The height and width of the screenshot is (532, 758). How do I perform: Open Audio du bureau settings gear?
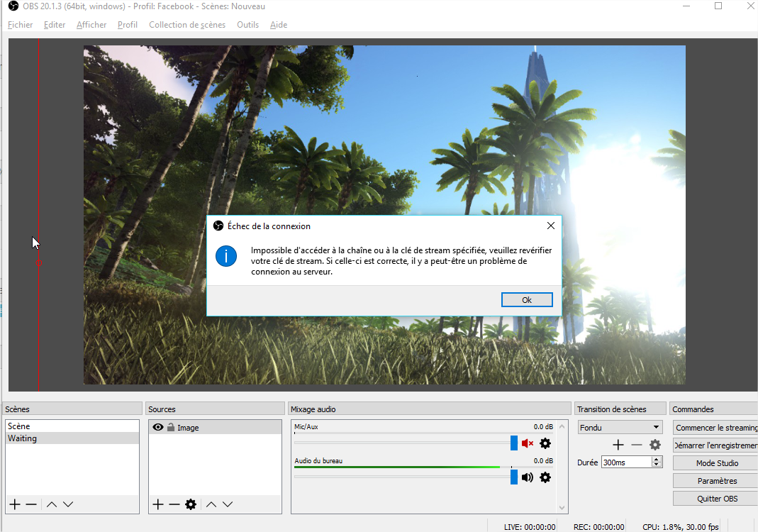[545, 477]
